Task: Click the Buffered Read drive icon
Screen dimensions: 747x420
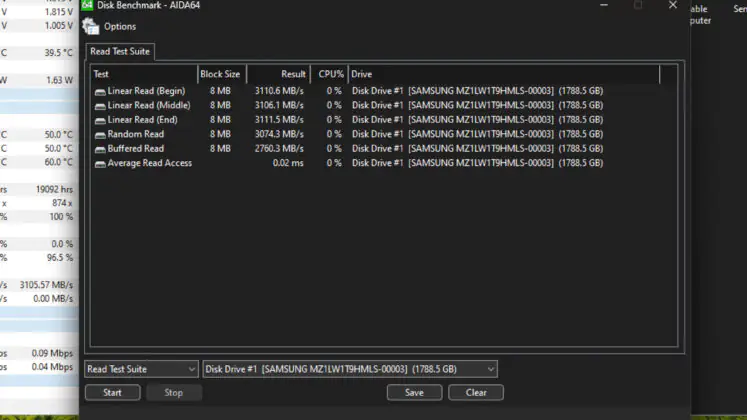Action: click(100, 149)
